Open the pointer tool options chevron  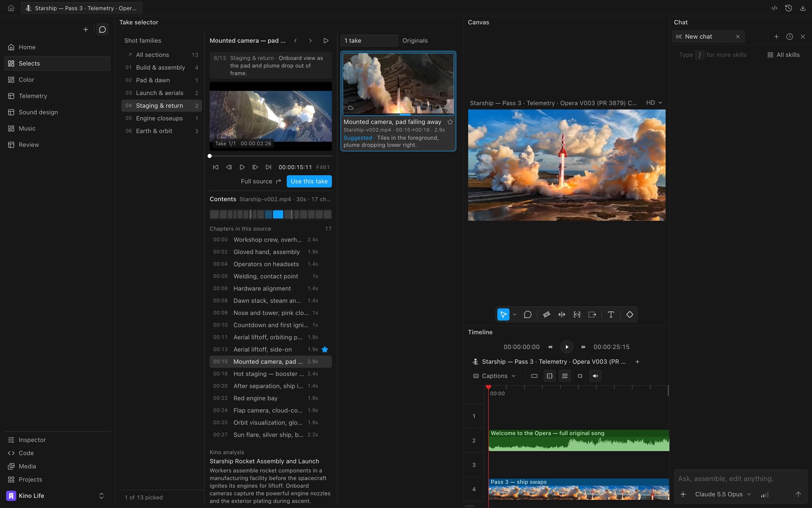pyautogui.click(x=514, y=315)
